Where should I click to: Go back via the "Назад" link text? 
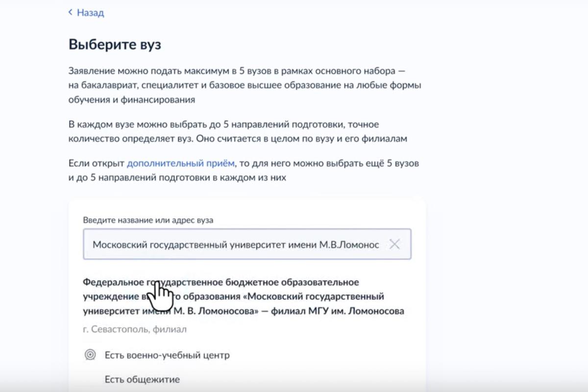coord(91,13)
